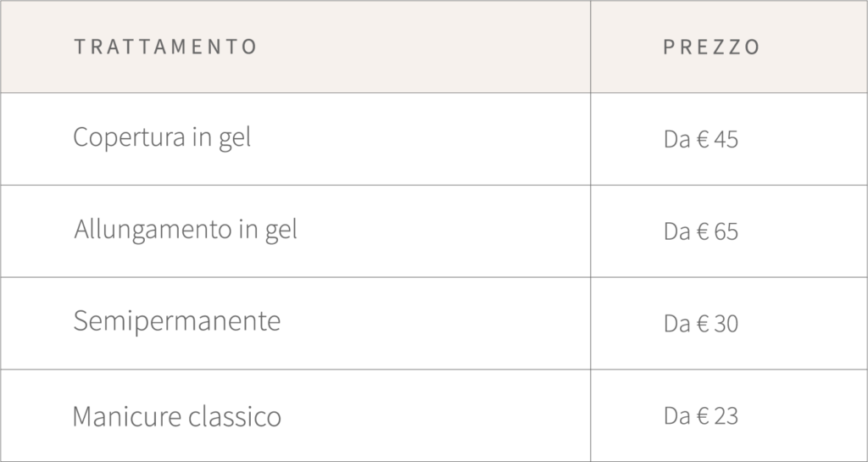This screenshot has height=462, width=868.
Task: Select the Copertura in gel treatment
Action: coord(162,137)
